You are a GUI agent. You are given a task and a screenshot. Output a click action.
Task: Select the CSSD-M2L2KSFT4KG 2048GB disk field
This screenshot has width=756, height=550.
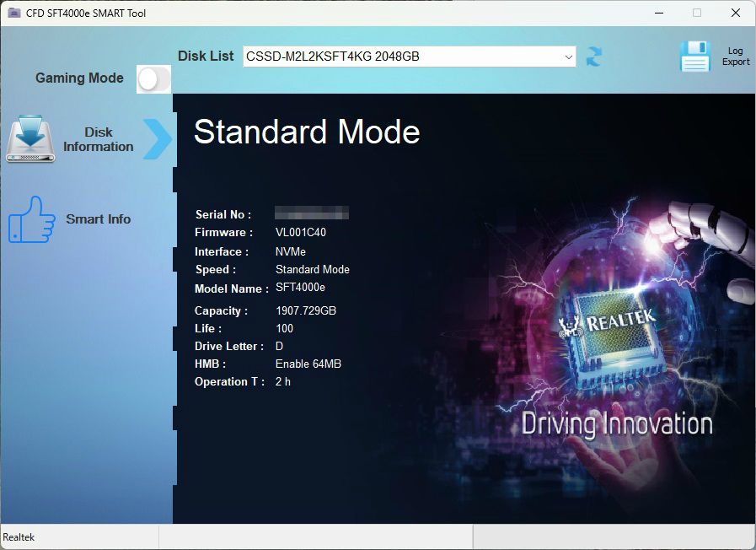pos(405,57)
